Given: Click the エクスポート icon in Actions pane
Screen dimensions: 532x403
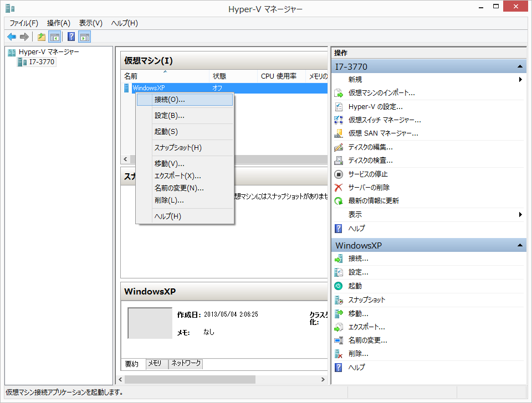Looking at the screenshot, I should pos(339,327).
